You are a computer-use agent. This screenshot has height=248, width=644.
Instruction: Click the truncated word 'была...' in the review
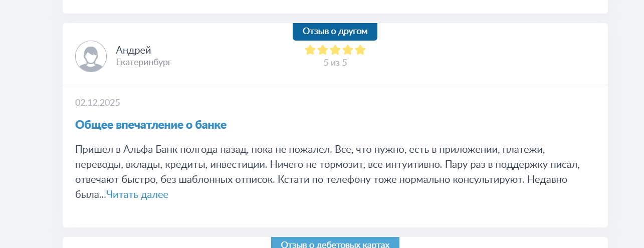90,194
